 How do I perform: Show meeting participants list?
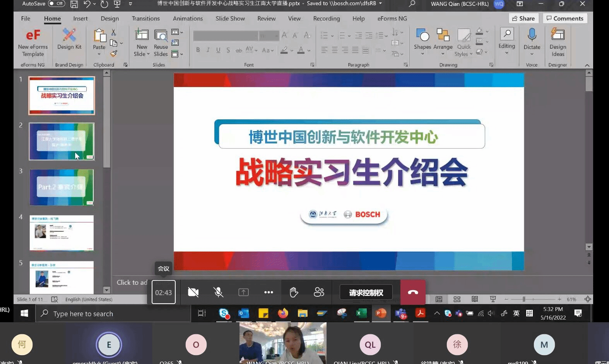point(319,292)
